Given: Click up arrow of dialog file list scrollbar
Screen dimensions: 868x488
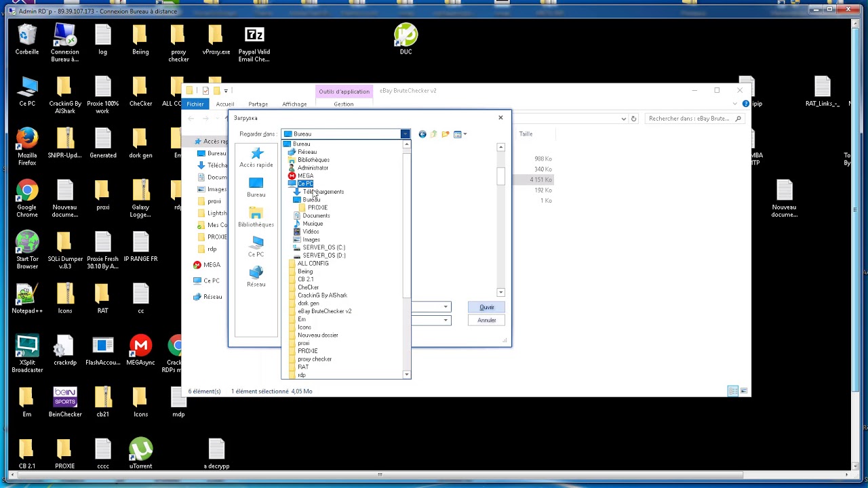Looking at the screenshot, I should [x=501, y=147].
